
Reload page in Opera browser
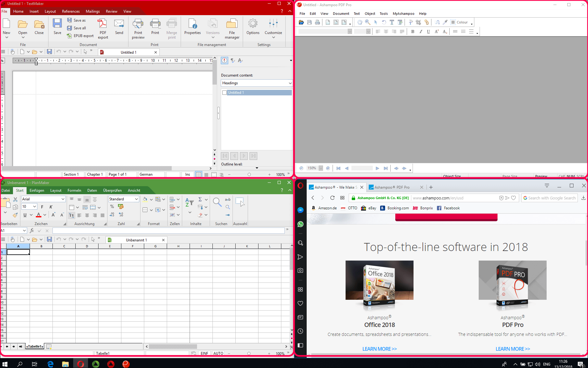pos(332,198)
